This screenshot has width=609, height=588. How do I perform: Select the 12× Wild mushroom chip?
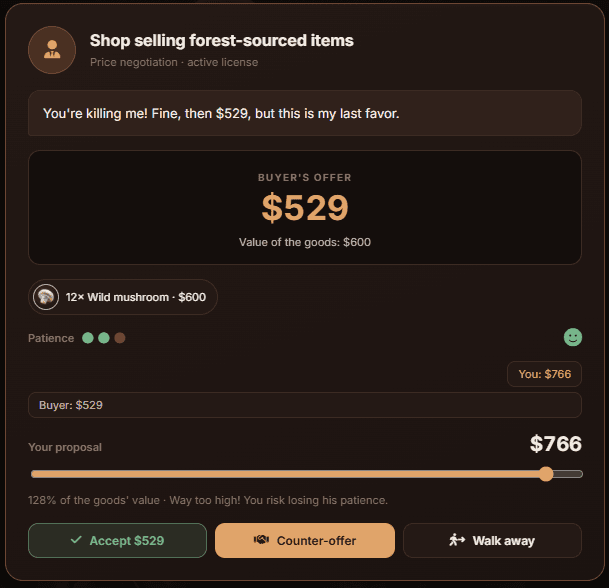(x=123, y=297)
